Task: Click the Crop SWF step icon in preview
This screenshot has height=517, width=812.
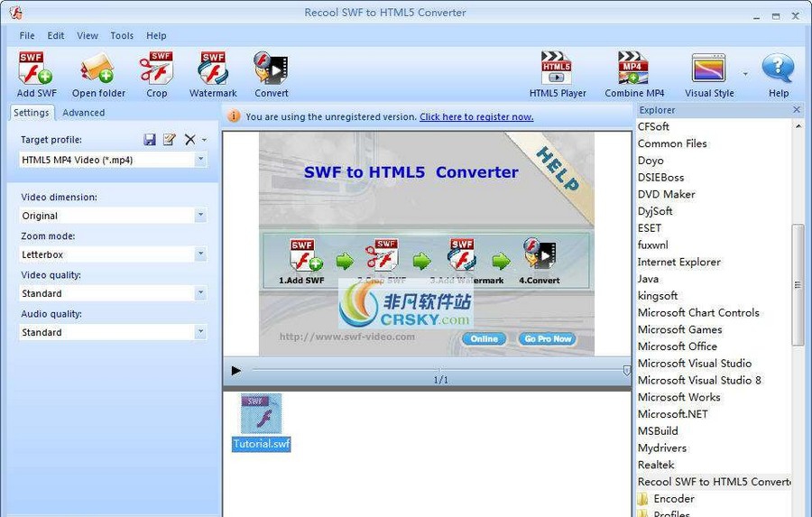Action: point(383,254)
